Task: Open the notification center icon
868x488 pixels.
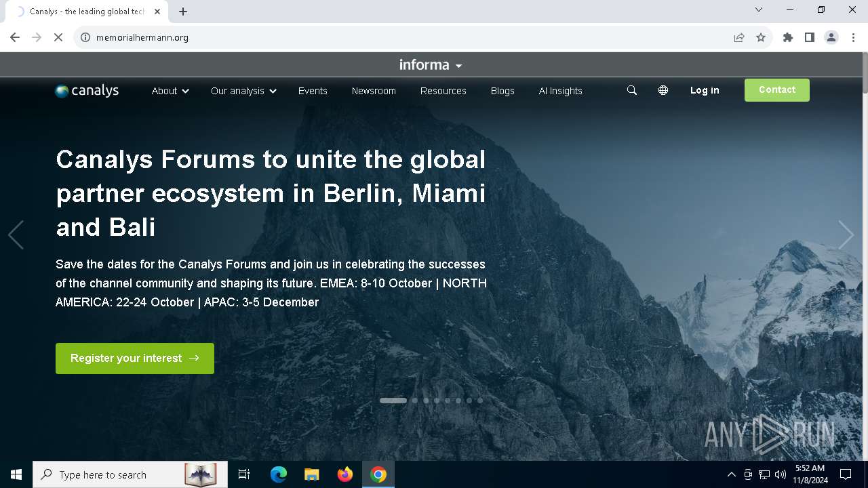Action: pyautogui.click(x=846, y=474)
